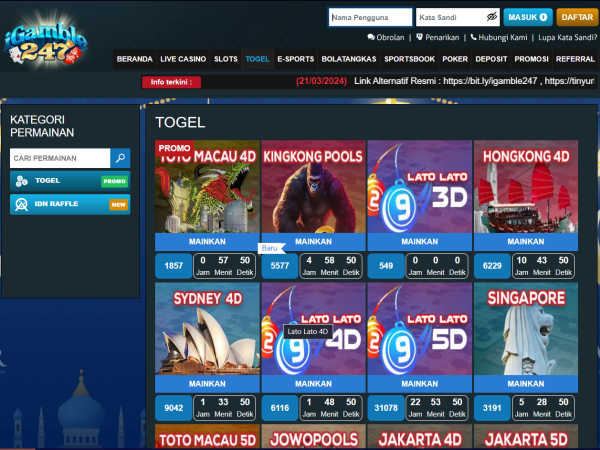The image size is (600, 450).
Task: Open Jakarta 4D game thumbnail
Action: 420,436
